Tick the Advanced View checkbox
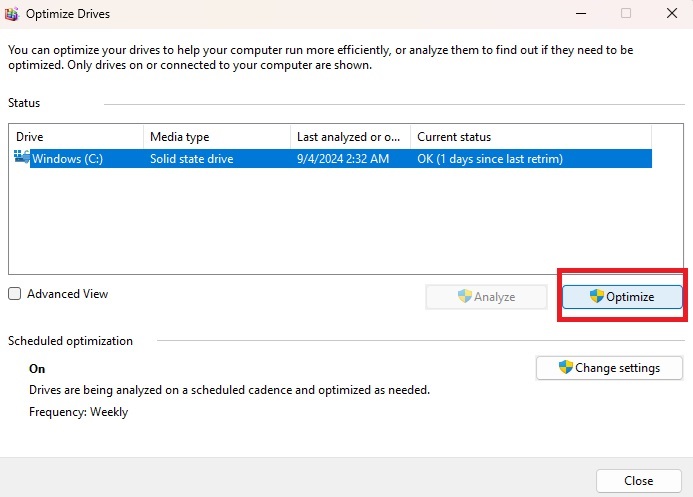Viewport: 693px width, 497px height. click(15, 294)
